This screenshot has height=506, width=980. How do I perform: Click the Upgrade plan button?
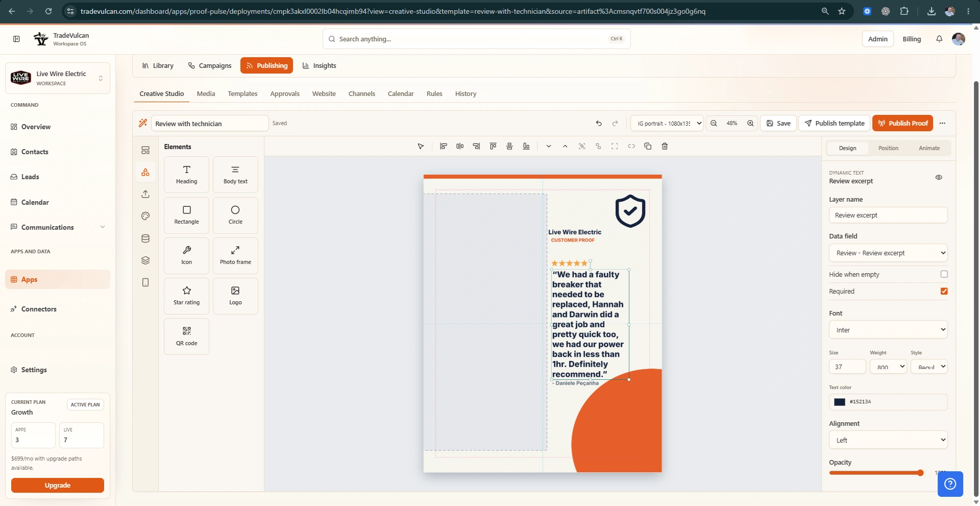[58, 486]
